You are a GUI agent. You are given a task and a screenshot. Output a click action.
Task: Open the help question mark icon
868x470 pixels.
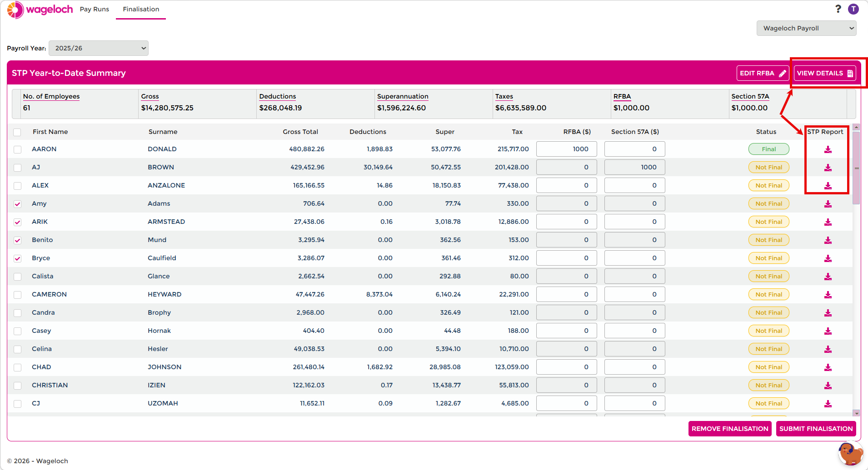tap(838, 9)
